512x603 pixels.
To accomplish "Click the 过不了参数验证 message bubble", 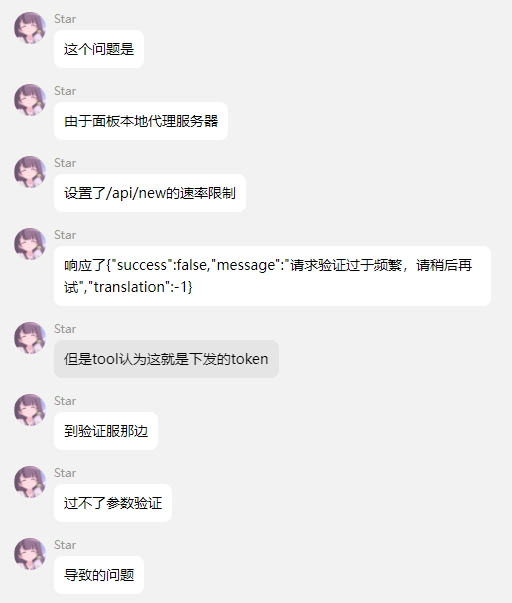I will pos(113,503).
